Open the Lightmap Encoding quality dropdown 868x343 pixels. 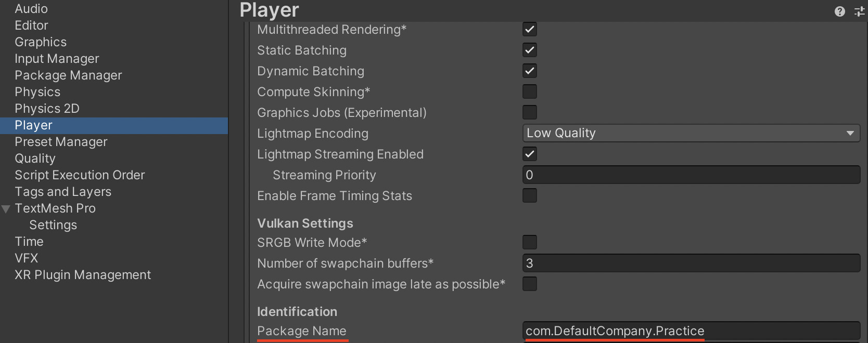click(x=691, y=133)
